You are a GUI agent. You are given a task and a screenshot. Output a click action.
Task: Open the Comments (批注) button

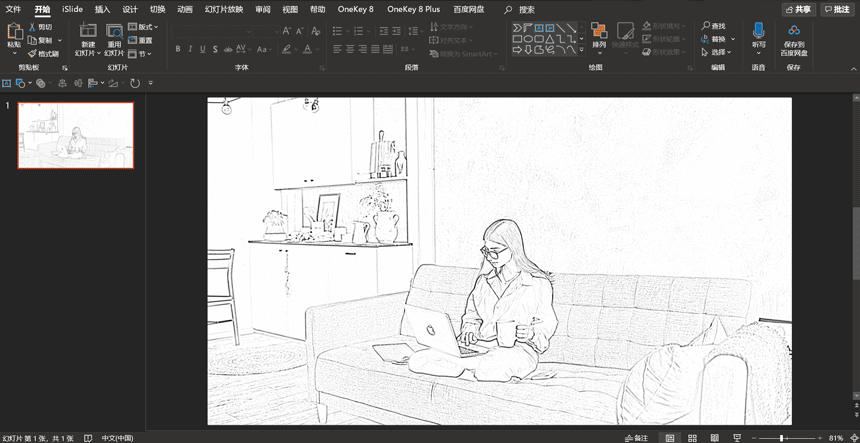coord(837,9)
